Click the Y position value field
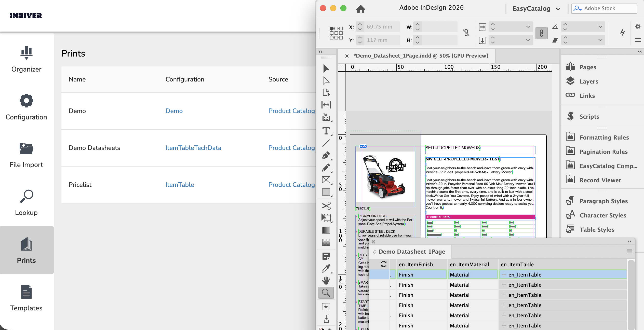644x330 pixels. pos(382,40)
